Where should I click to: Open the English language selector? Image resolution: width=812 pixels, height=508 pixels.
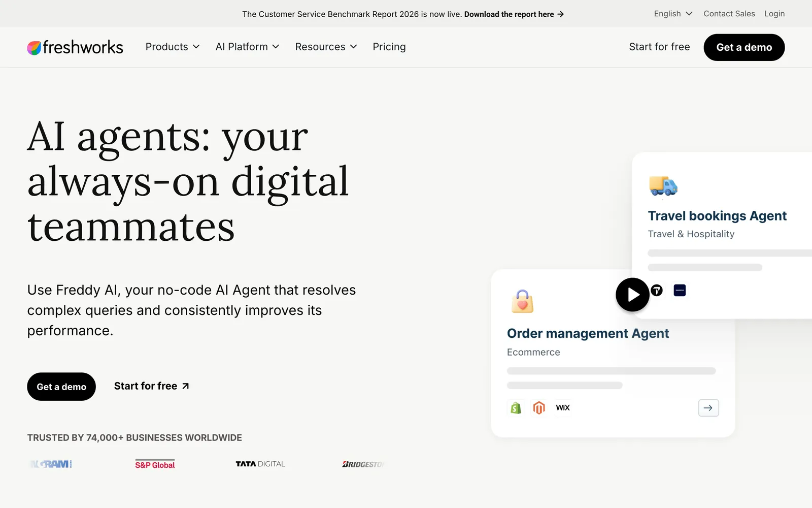point(673,14)
